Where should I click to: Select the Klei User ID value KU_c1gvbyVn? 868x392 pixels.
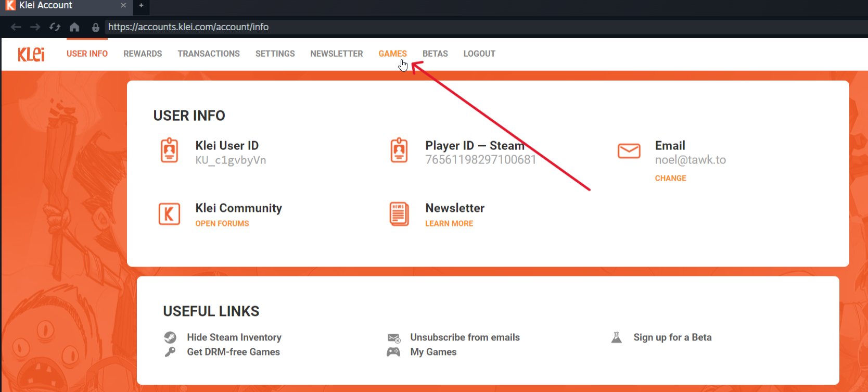click(231, 160)
